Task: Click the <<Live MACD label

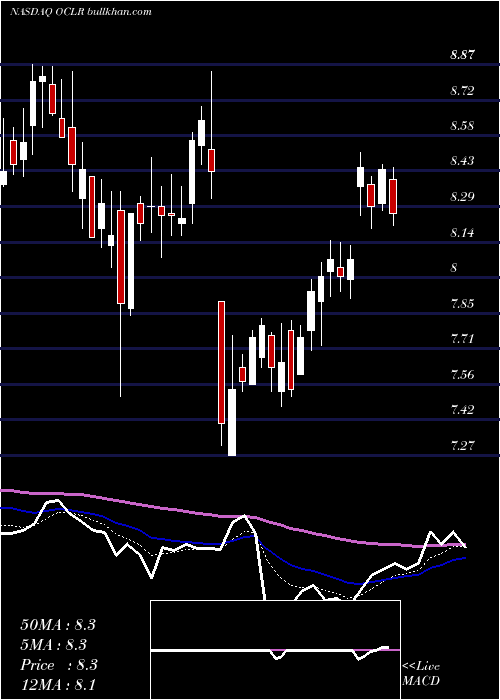Action: point(421,673)
